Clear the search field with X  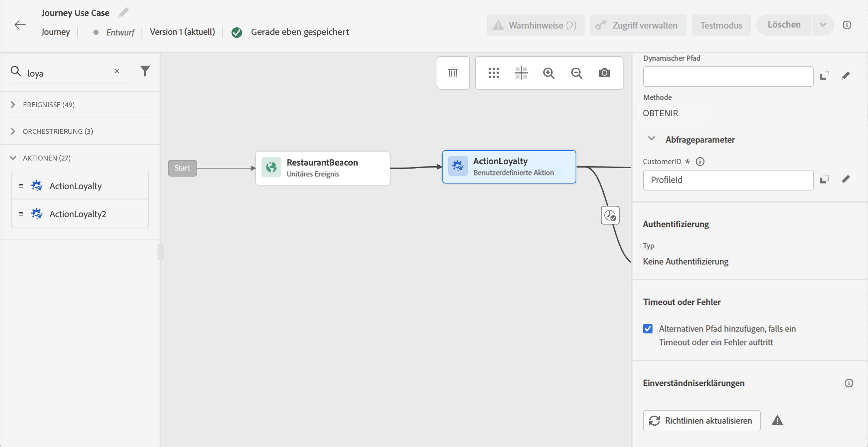117,71
